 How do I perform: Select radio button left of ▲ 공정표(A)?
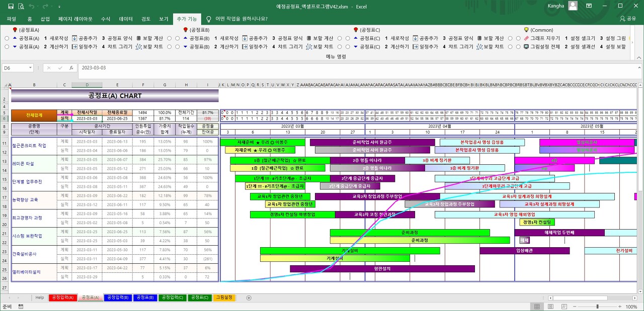coord(7,38)
